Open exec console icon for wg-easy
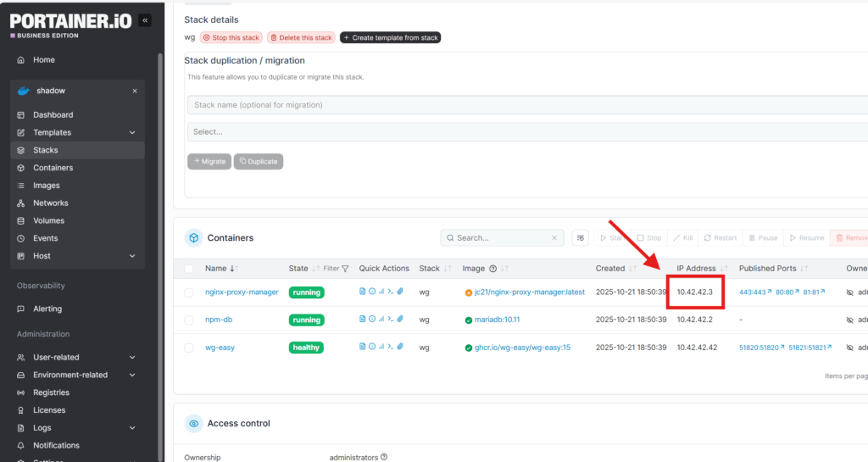 click(x=390, y=347)
